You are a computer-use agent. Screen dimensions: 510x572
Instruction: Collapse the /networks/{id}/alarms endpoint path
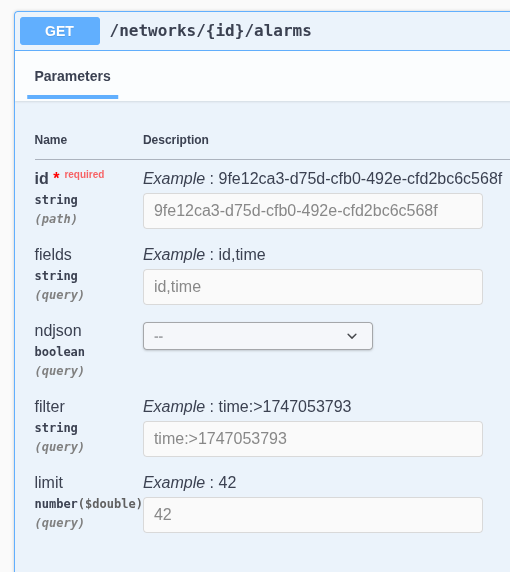click(210, 31)
